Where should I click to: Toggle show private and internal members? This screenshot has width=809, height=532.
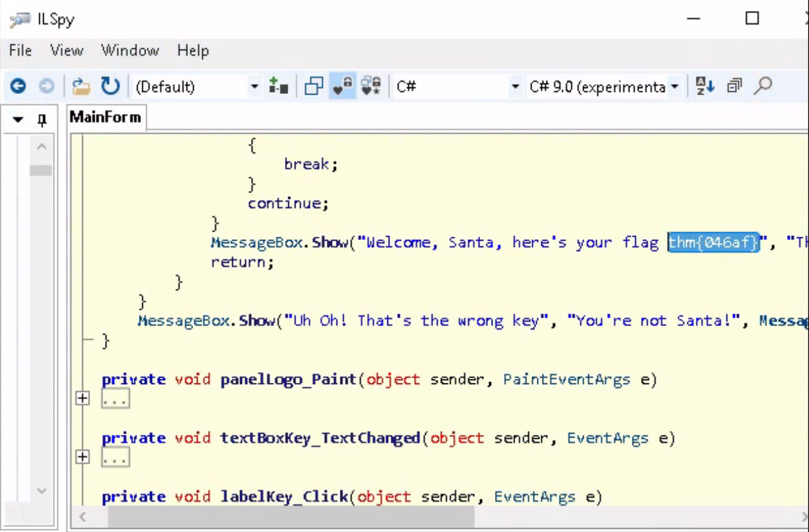click(342, 86)
